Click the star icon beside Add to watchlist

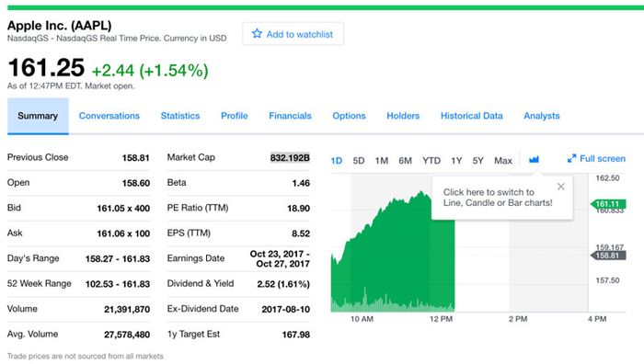click(x=257, y=34)
